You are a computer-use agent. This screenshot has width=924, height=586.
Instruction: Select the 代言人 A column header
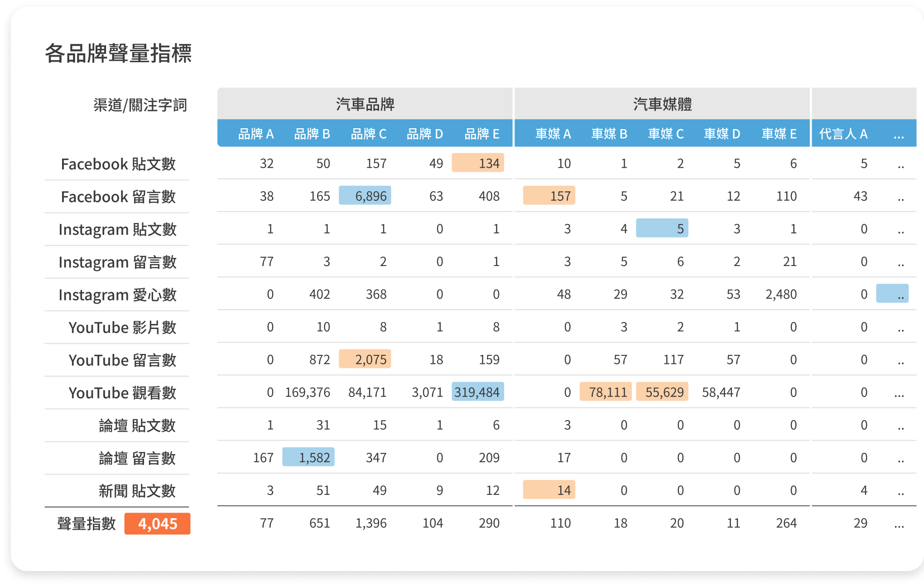[843, 134]
